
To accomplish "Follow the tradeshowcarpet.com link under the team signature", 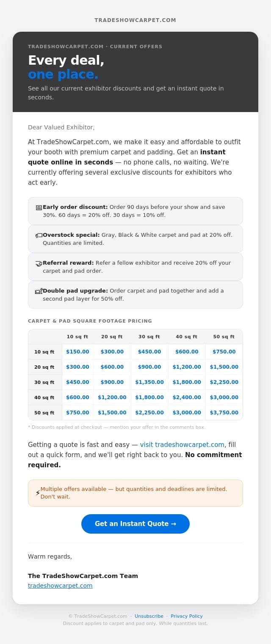I will (x=60, y=586).
